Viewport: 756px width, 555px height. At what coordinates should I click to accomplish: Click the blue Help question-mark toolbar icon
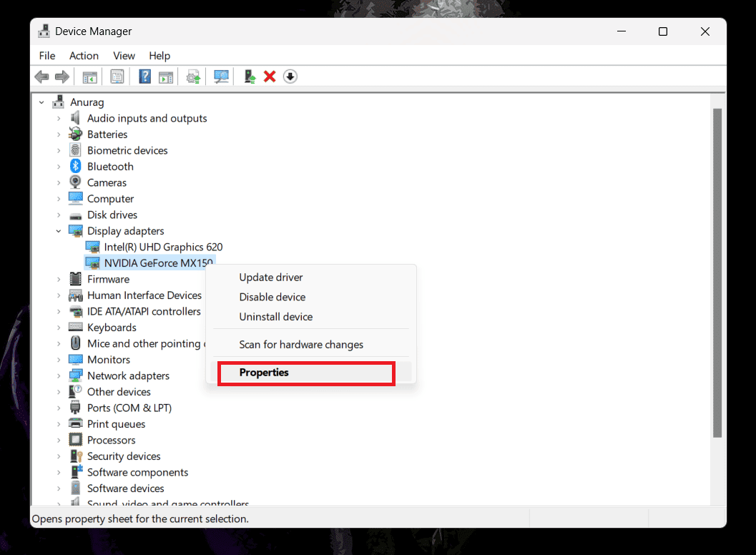click(x=144, y=77)
